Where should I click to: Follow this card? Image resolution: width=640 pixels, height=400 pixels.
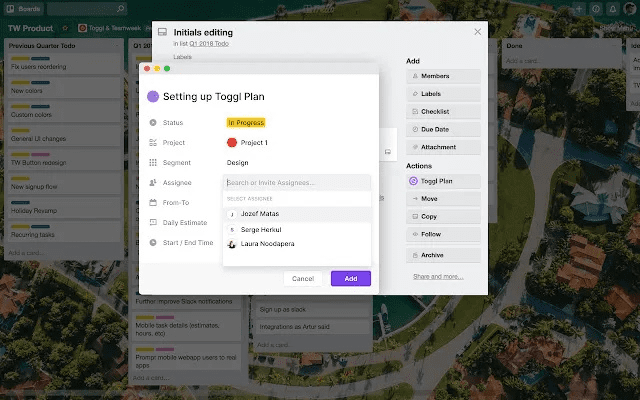(x=444, y=234)
